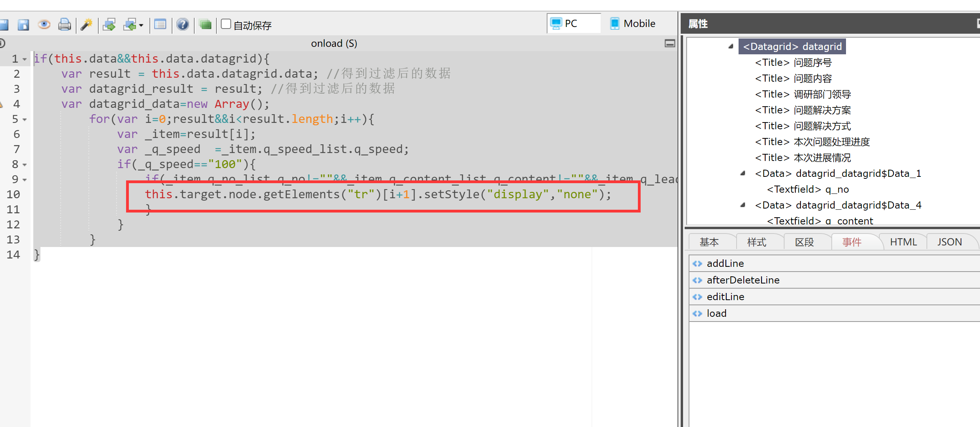Click the blue list form icon

tap(160, 25)
